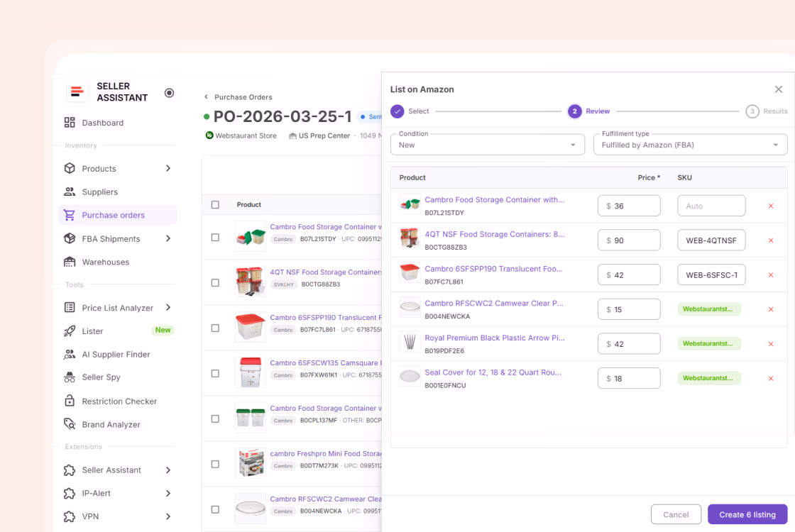Check the 4QT NSF B0CTG88ZB3 row checkbox

tap(215, 283)
